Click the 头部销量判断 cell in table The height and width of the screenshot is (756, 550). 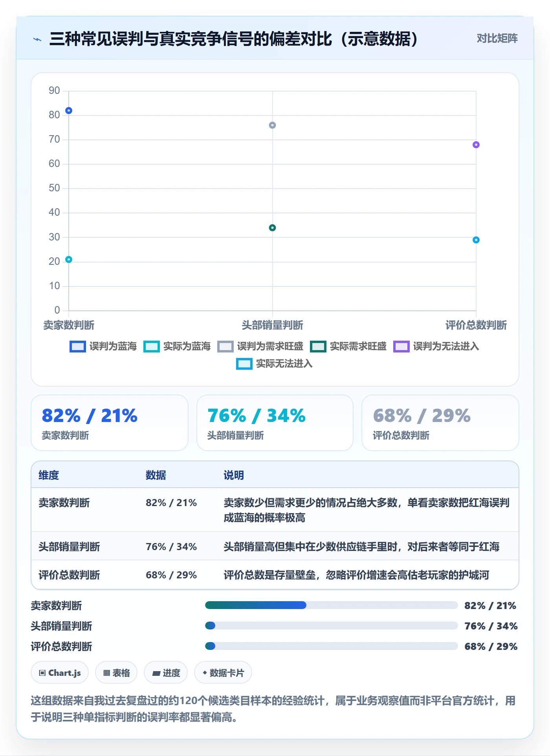click(69, 547)
